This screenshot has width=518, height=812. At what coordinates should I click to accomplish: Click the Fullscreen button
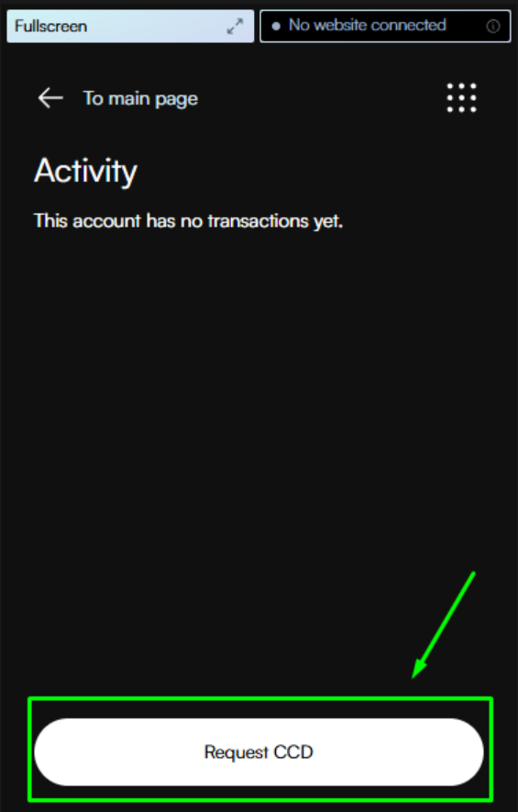(x=130, y=26)
